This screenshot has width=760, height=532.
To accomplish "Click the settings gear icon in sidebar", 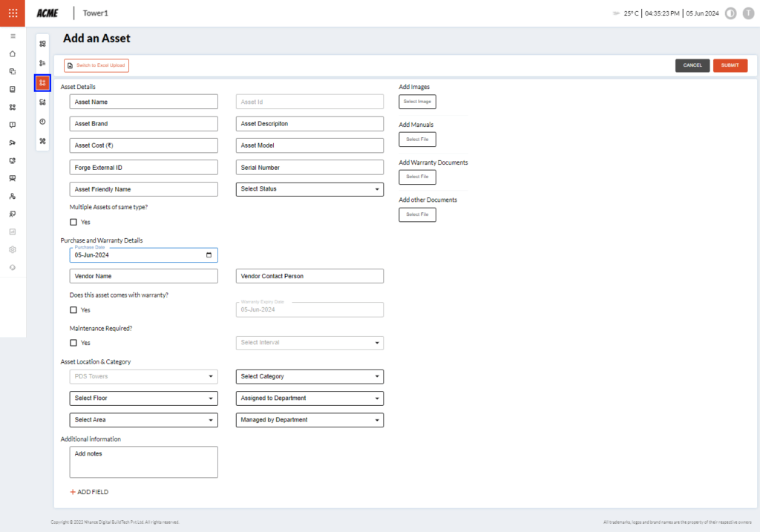I will (x=13, y=249).
